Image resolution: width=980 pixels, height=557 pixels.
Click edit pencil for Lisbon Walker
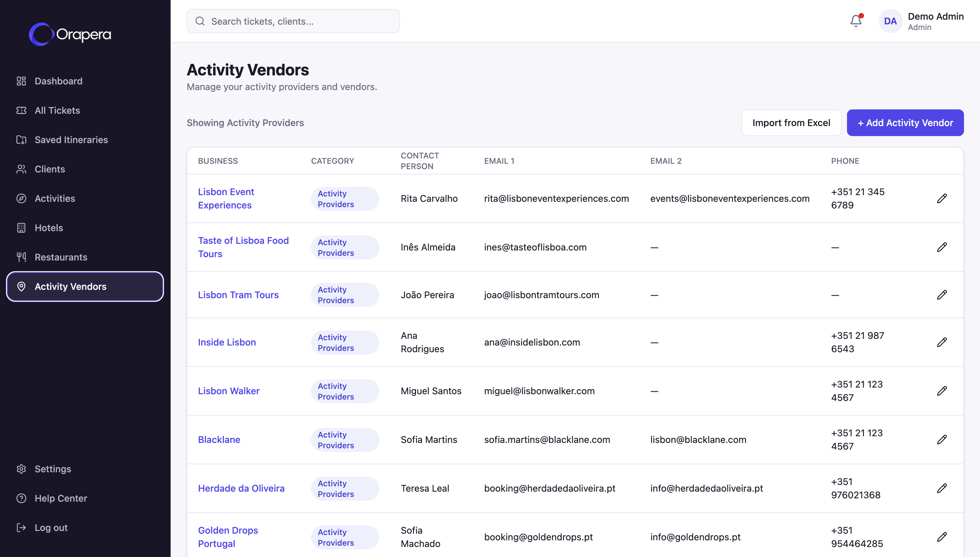(942, 391)
